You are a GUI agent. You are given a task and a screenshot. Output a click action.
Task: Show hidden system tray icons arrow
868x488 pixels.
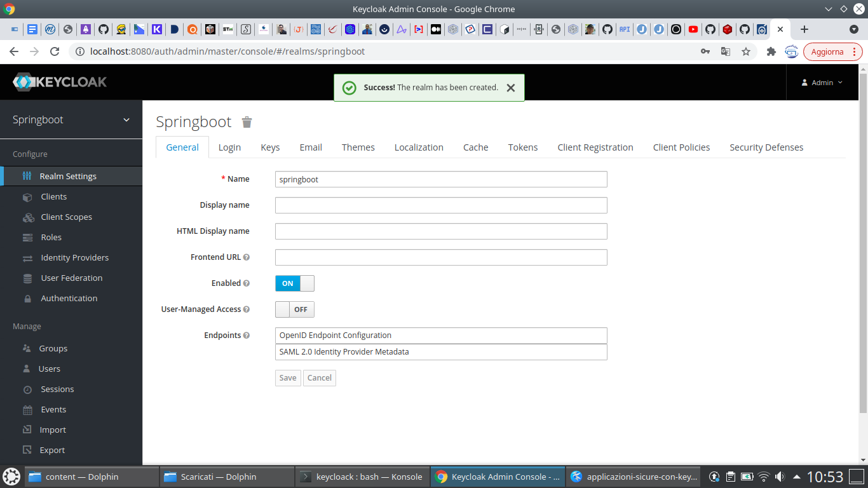click(797, 477)
